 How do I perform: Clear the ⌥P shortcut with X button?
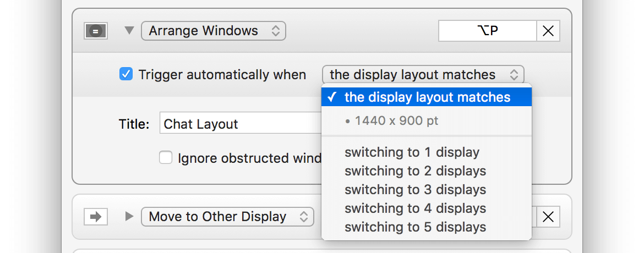point(548,31)
